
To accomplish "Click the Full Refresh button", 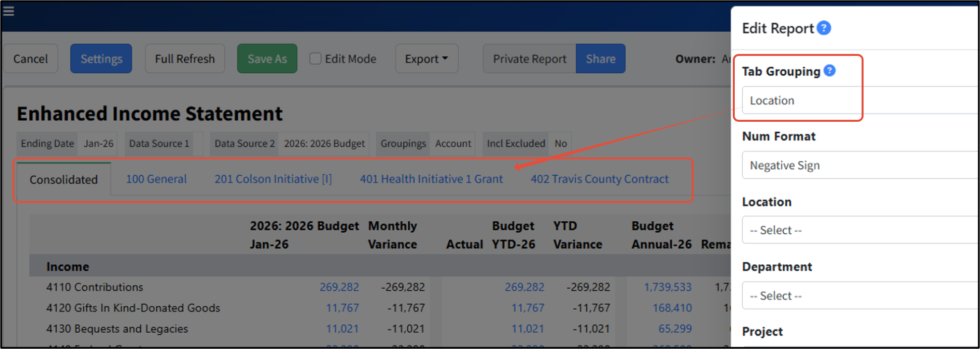I will (185, 58).
